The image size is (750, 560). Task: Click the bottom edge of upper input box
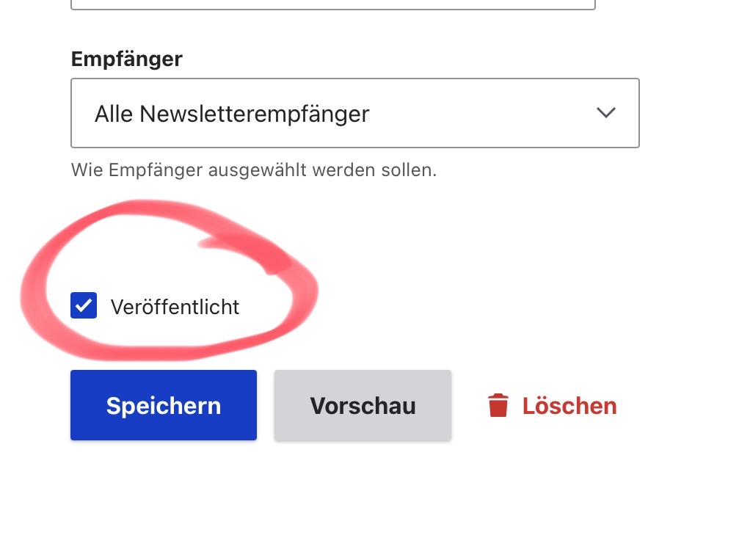click(x=332, y=8)
